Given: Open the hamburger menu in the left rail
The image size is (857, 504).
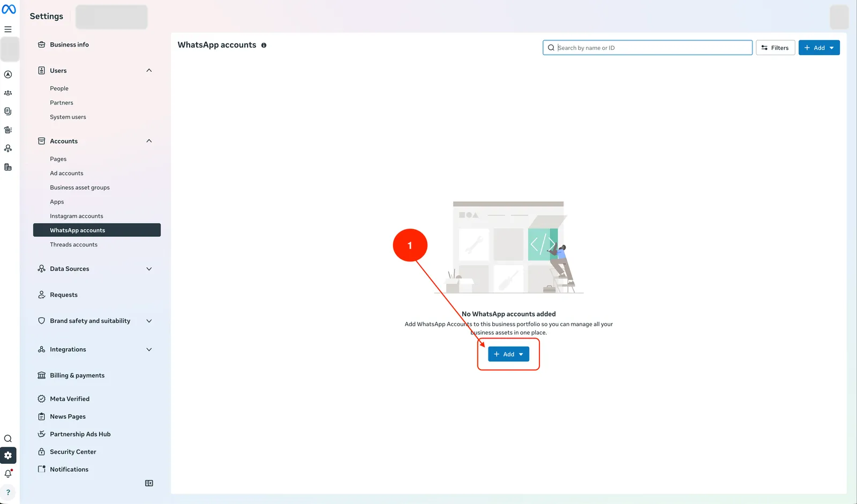Looking at the screenshot, I should click(8, 29).
